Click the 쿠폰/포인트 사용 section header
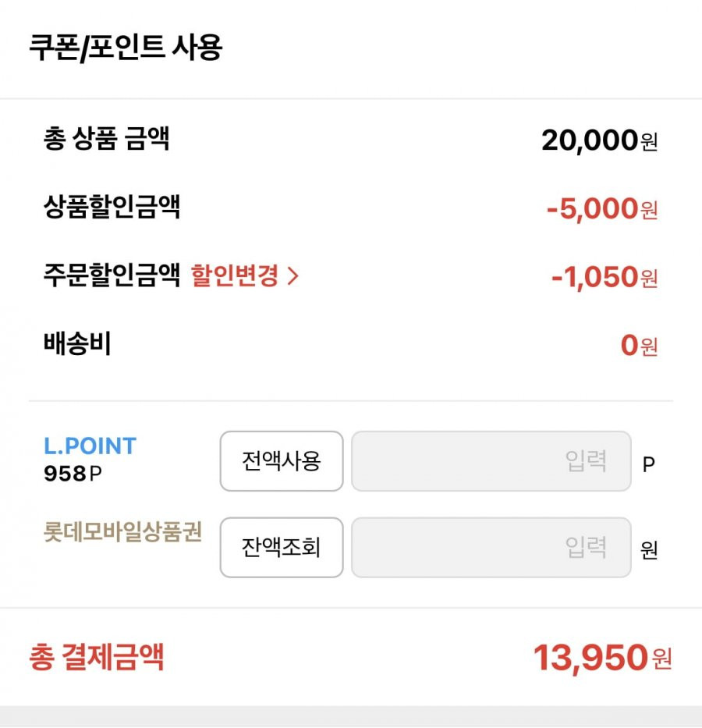The width and height of the screenshot is (702, 728). [x=126, y=48]
